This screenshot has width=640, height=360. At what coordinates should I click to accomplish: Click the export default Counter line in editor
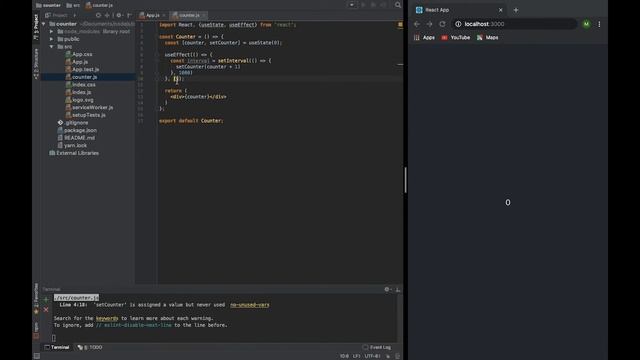pyautogui.click(x=191, y=121)
